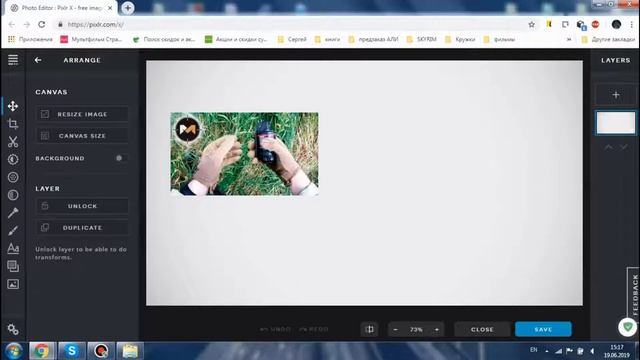The width and height of the screenshot is (640, 360).
Task: Select the Text tool
Action: coord(13,248)
